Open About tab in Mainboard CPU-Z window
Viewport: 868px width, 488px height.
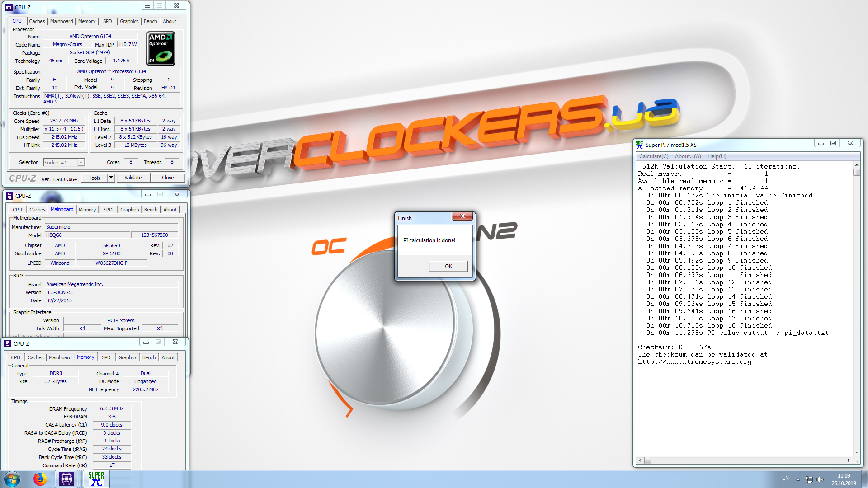coord(170,210)
